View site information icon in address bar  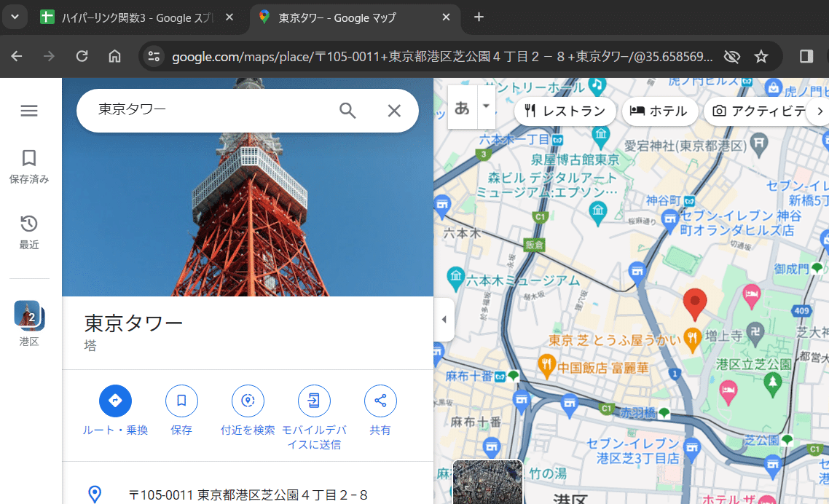[154, 56]
